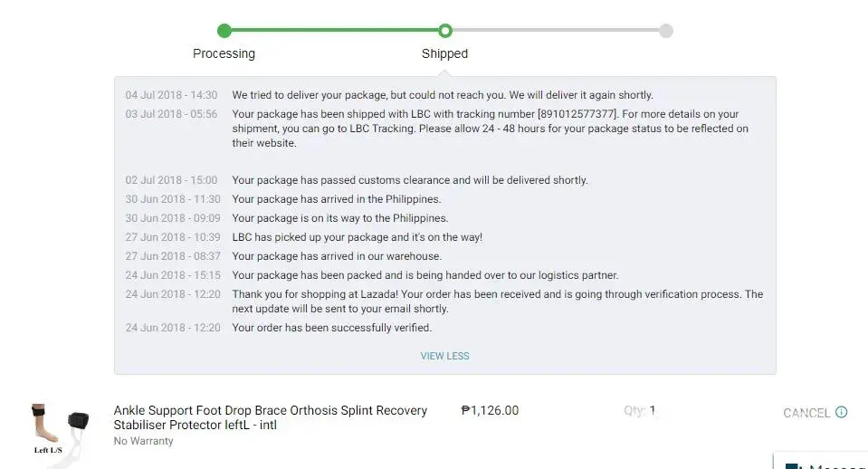Click the LBC tracking number shipment message
868x469 pixels.
(x=490, y=129)
